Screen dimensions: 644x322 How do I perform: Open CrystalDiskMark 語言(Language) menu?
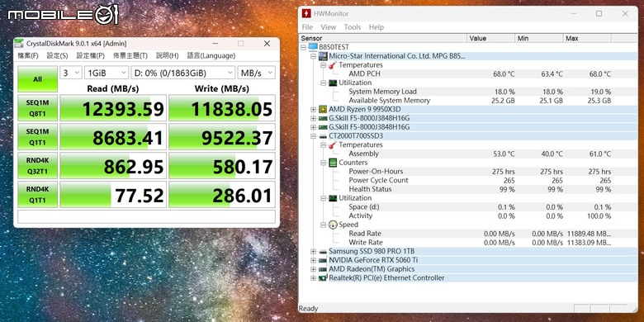211,55
